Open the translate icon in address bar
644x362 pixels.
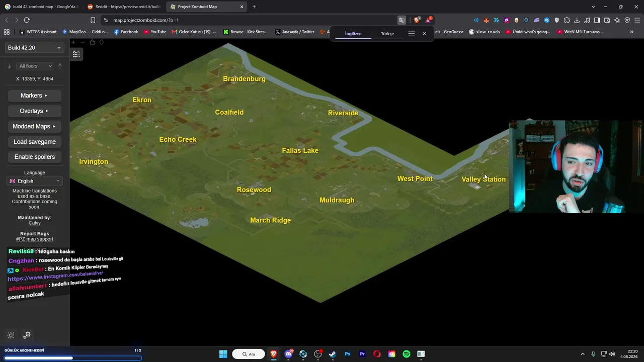tap(401, 20)
